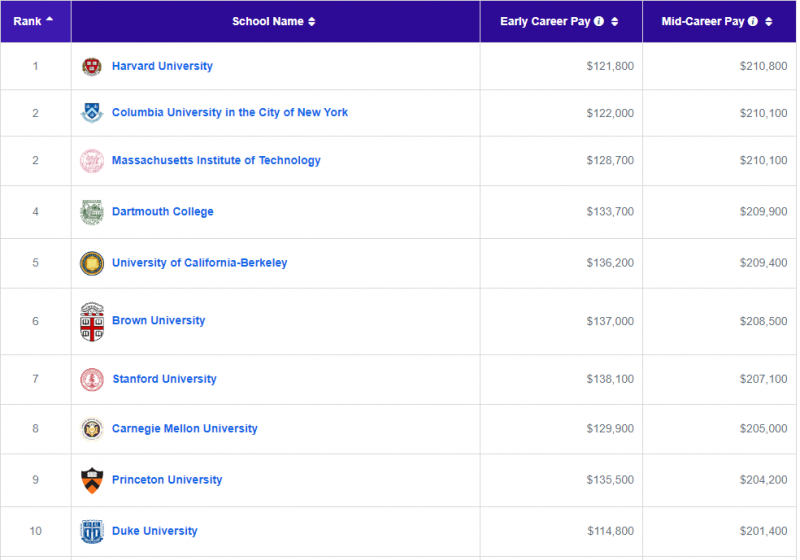Select Stanford mid-career pay $207,100
This screenshot has width=800, height=560.
(x=763, y=379)
